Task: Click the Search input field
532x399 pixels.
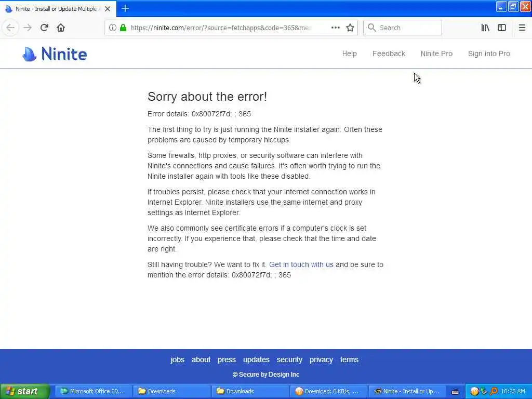Action: [x=403, y=28]
